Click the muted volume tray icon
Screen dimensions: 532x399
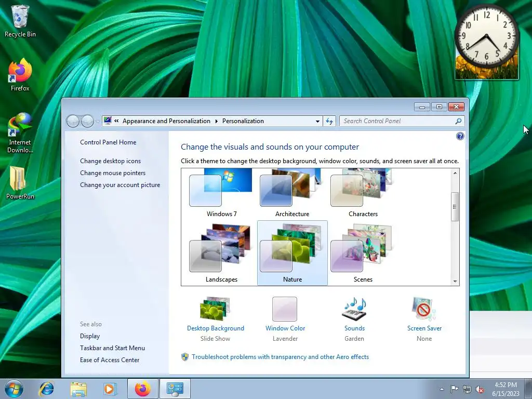[480, 389]
